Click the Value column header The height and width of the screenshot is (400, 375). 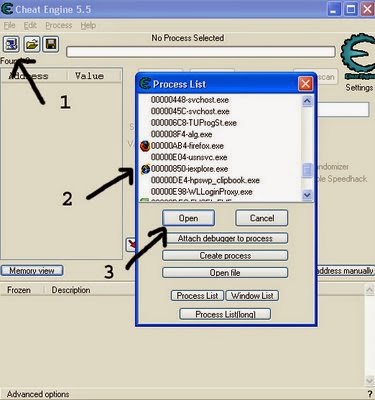click(x=89, y=76)
